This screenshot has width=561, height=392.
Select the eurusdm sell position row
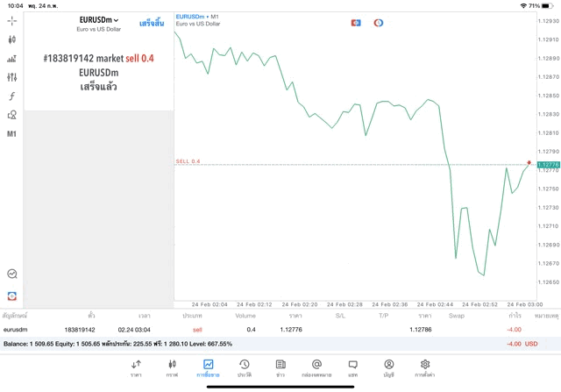click(263, 329)
